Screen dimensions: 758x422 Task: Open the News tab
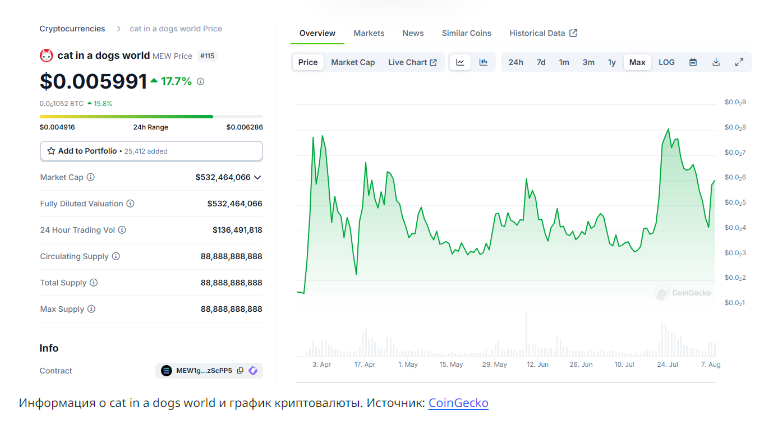pos(413,33)
